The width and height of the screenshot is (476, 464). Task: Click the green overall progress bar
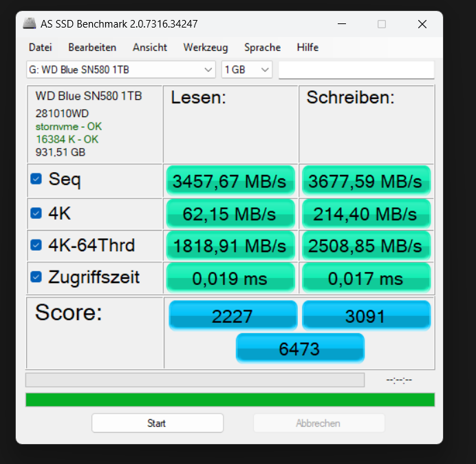(x=230, y=399)
